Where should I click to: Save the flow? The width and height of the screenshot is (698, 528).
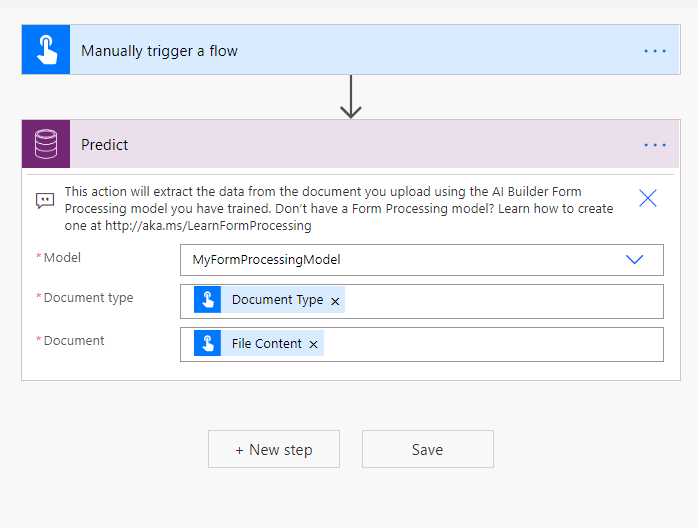pyautogui.click(x=427, y=449)
